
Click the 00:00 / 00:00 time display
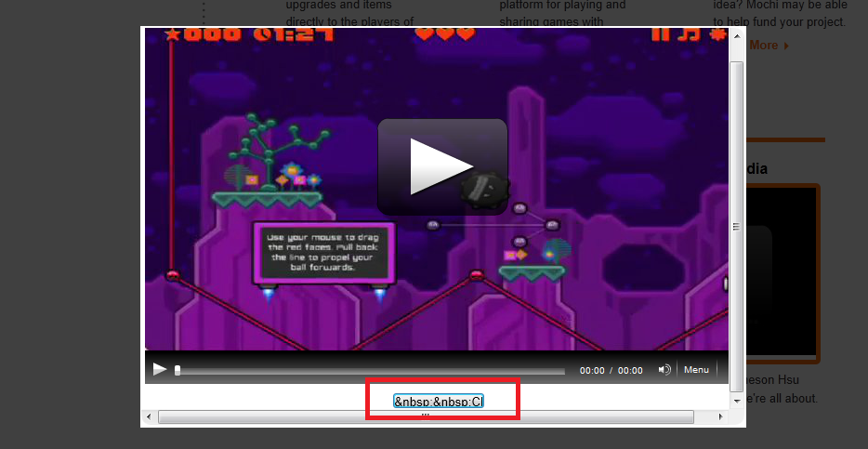(x=612, y=370)
